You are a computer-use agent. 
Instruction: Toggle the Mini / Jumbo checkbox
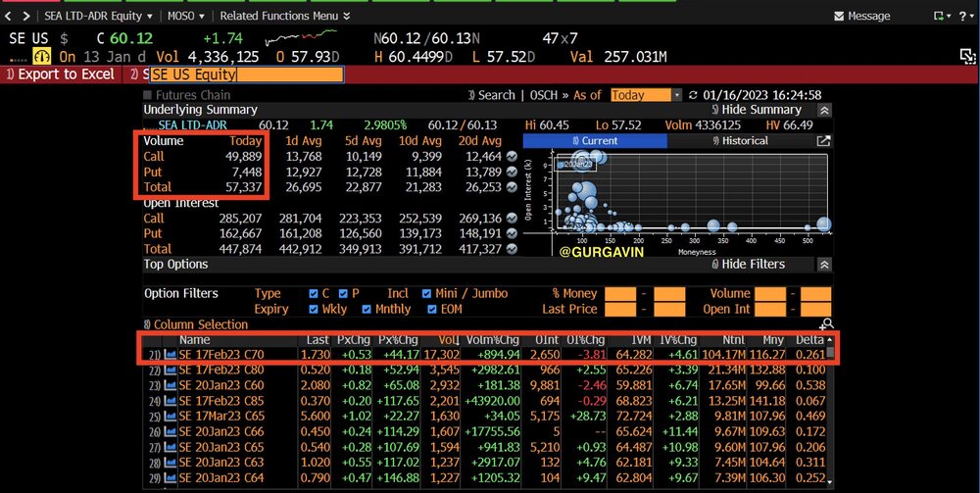click(x=426, y=293)
